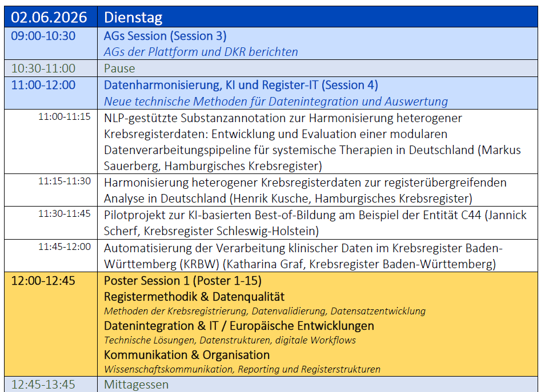Click the subtitle 'AGs der Plattform und DKR berichten'
The height and width of the screenshot is (392, 541).
tap(201, 52)
